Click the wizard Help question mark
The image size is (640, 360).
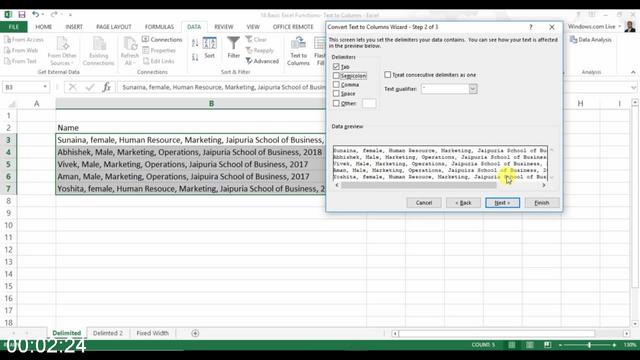(531, 27)
